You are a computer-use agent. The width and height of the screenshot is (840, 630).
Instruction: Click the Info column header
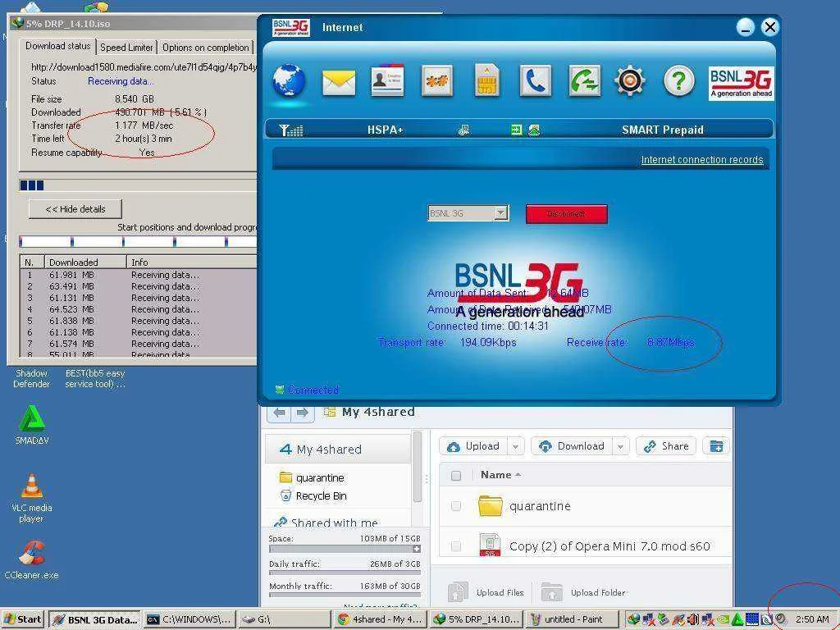pyautogui.click(x=192, y=262)
